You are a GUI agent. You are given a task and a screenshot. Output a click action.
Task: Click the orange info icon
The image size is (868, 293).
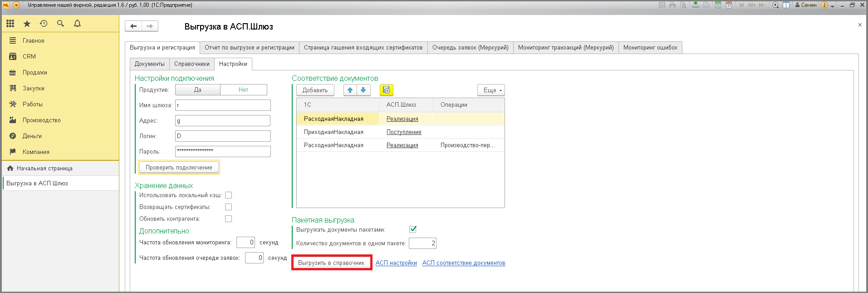pos(825,5)
